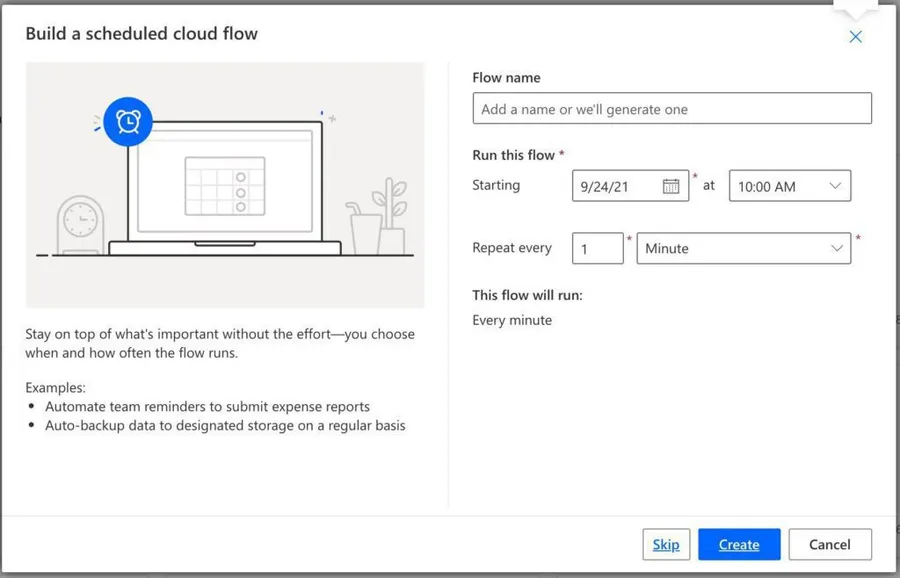Open the calendar date picker icon
900x578 pixels.
(x=671, y=186)
